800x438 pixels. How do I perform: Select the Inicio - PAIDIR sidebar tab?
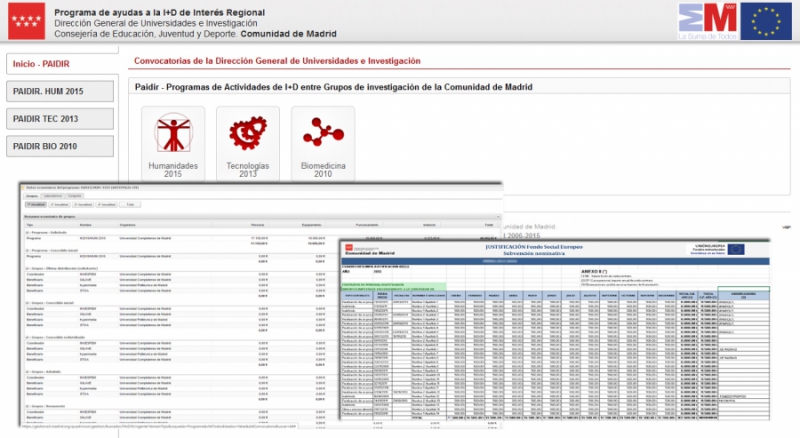[x=62, y=64]
